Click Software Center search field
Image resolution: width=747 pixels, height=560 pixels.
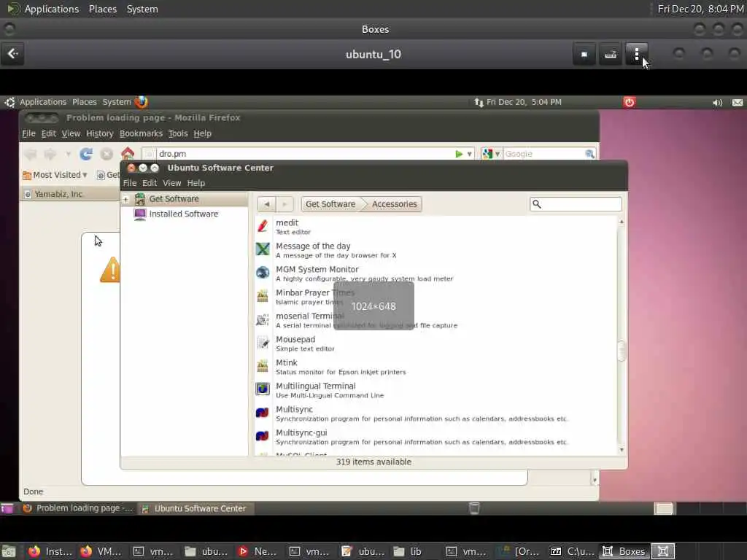click(576, 204)
